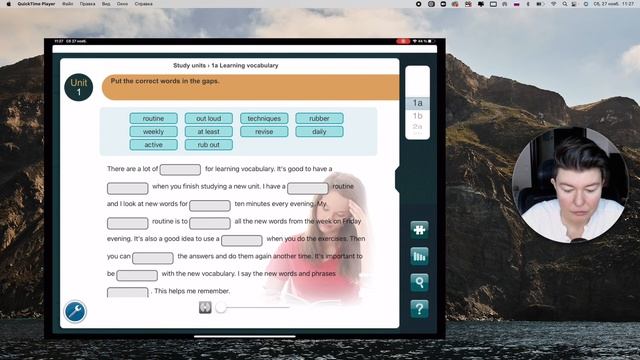Screen dimensions: 640x360
Task: Pick the word tile 'revise'
Action: coord(264,131)
